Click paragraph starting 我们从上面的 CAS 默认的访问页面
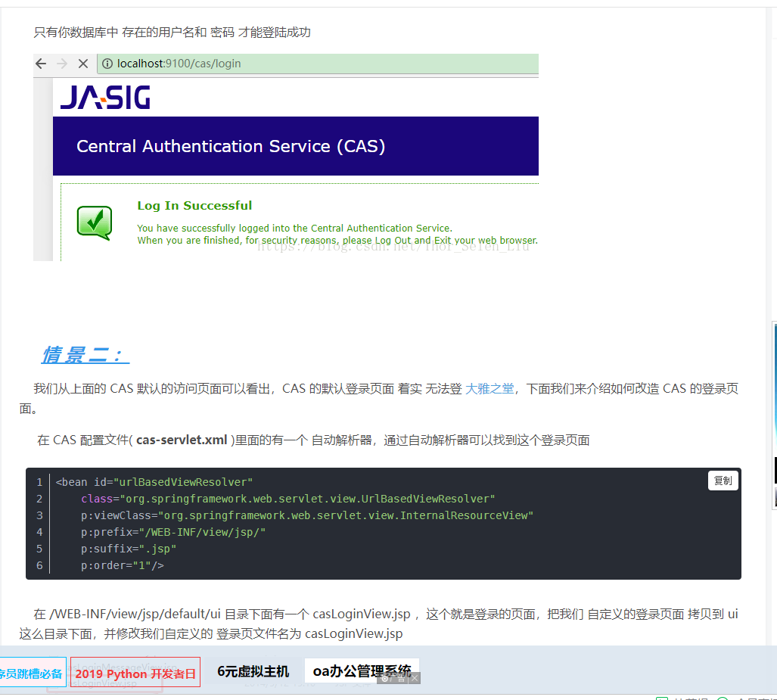777x700 pixels. click(x=378, y=399)
